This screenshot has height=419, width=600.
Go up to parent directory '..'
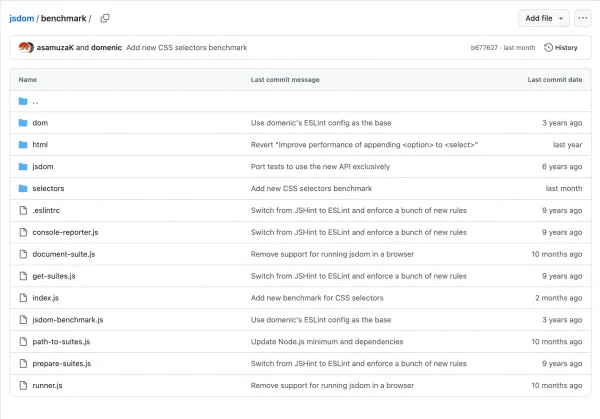pyautogui.click(x=36, y=101)
